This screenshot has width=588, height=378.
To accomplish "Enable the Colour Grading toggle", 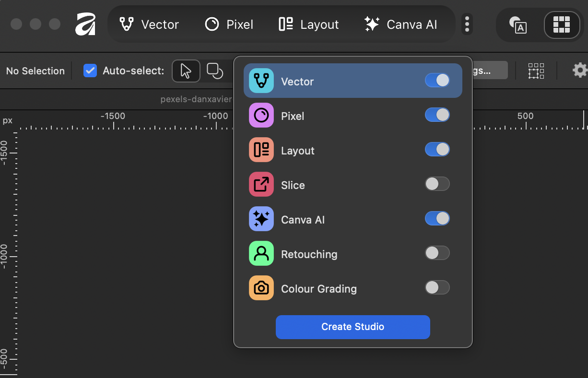I will tap(437, 288).
